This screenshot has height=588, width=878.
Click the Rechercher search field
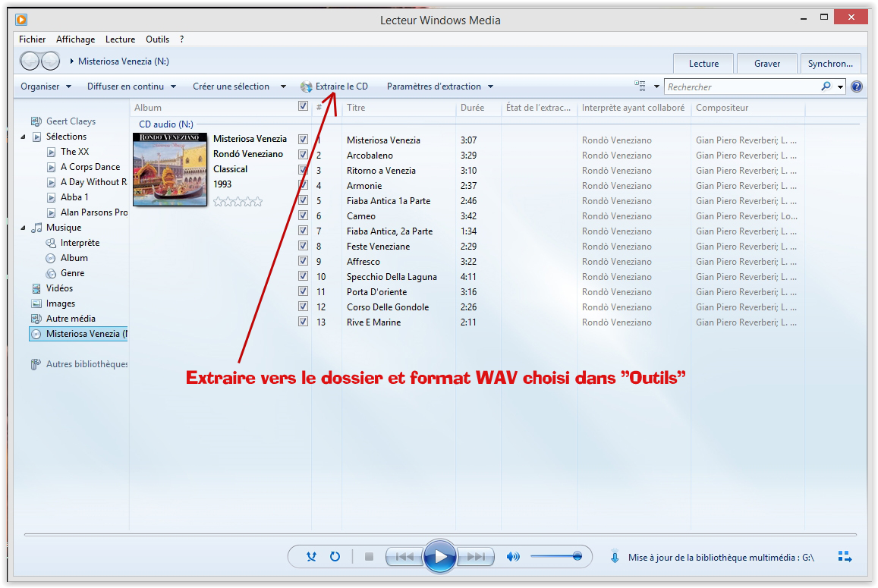pos(742,86)
